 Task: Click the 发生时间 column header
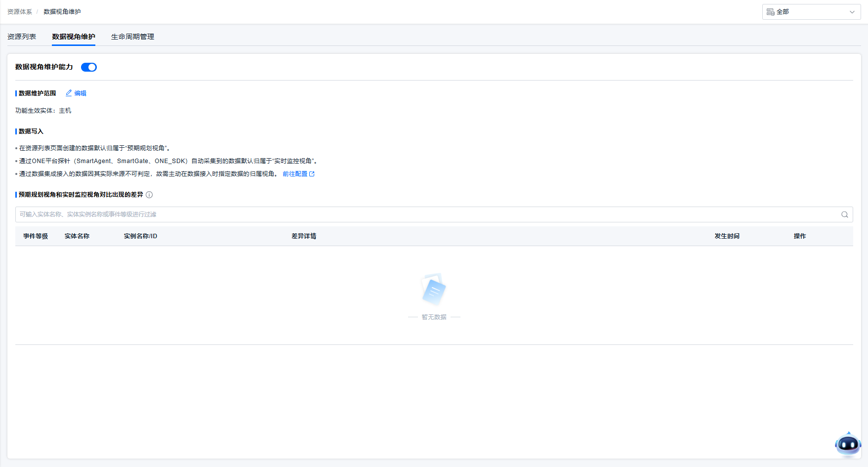click(x=727, y=236)
